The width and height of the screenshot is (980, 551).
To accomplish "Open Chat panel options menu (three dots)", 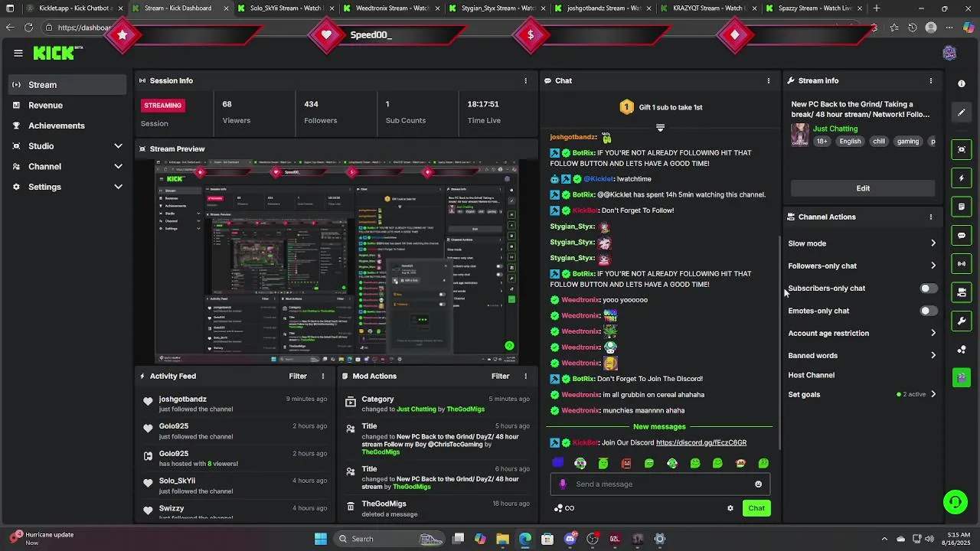I will click(x=768, y=80).
